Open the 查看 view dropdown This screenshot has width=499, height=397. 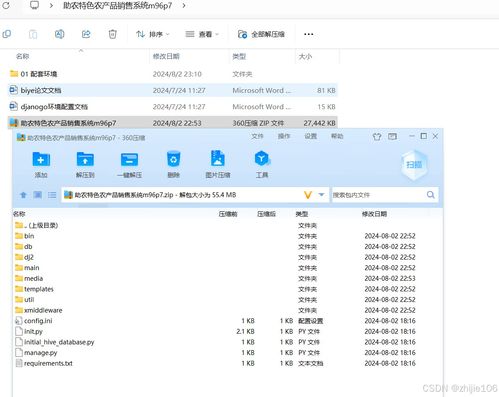pyautogui.click(x=202, y=34)
